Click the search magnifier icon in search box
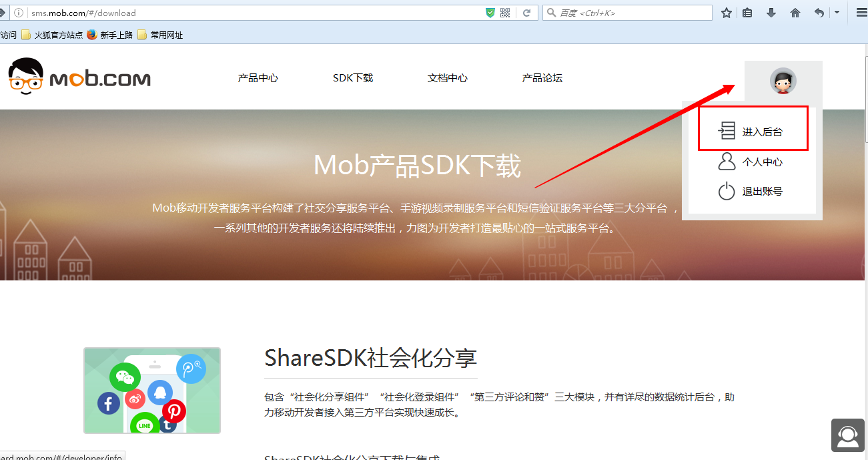This screenshot has height=460, width=868. coord(551,13)
